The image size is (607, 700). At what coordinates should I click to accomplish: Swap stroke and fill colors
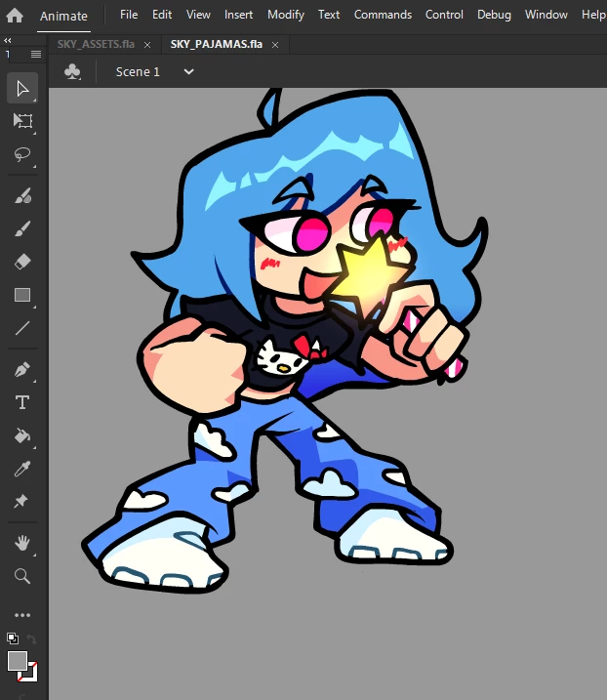[x=31, y=638]
